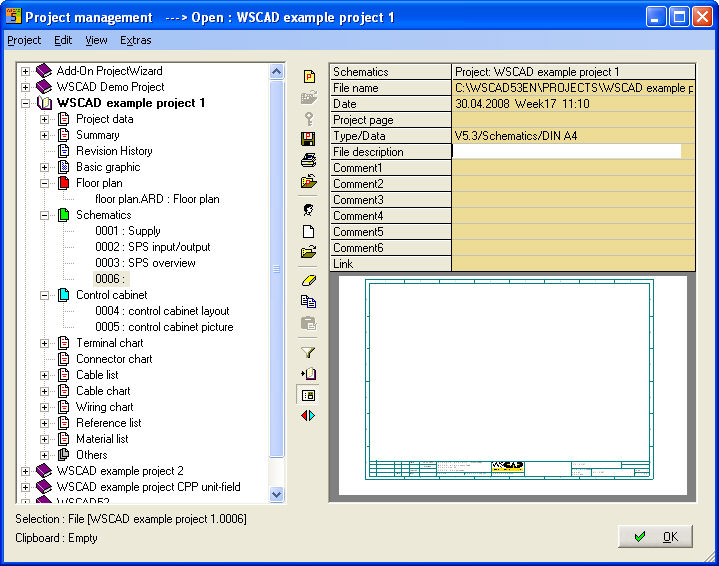Click the red Floor plan page icon
The width and height of the screenshot is (719, 566).
tap(64, 183)
